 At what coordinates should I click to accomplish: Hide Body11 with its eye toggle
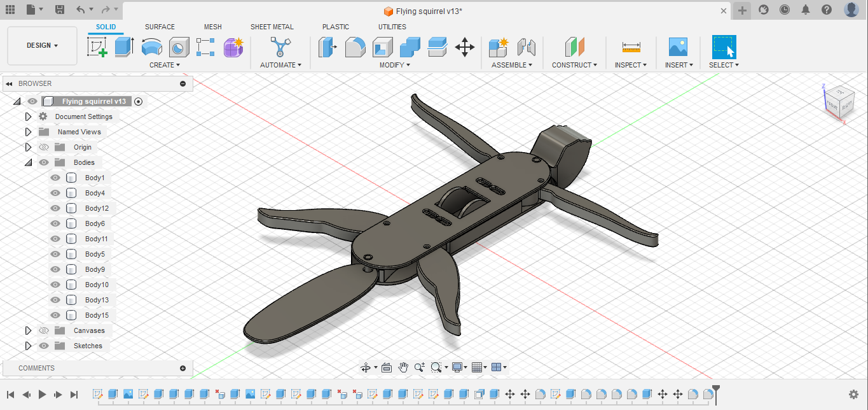pyautogui.click(x=55, y=239)
